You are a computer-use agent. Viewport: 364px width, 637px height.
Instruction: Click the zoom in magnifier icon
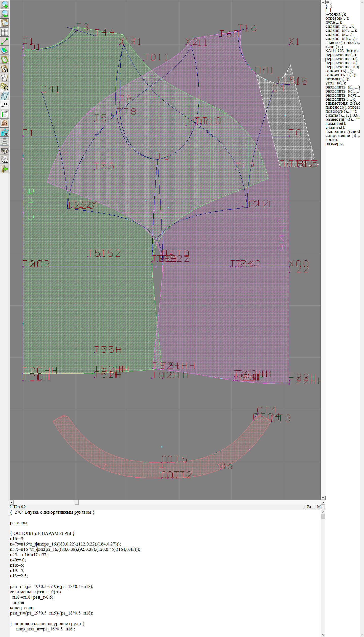pyautogui.click(x=5, y=5)
